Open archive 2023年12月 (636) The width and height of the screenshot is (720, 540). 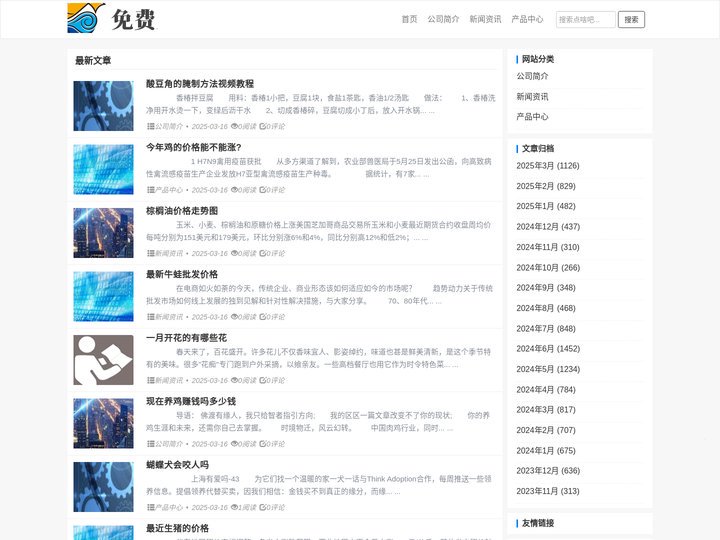click(x=548, y=471)
